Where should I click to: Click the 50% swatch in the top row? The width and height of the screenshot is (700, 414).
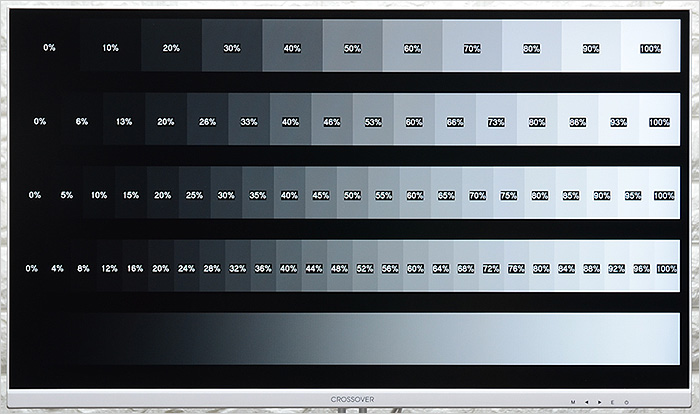(352, 48)
